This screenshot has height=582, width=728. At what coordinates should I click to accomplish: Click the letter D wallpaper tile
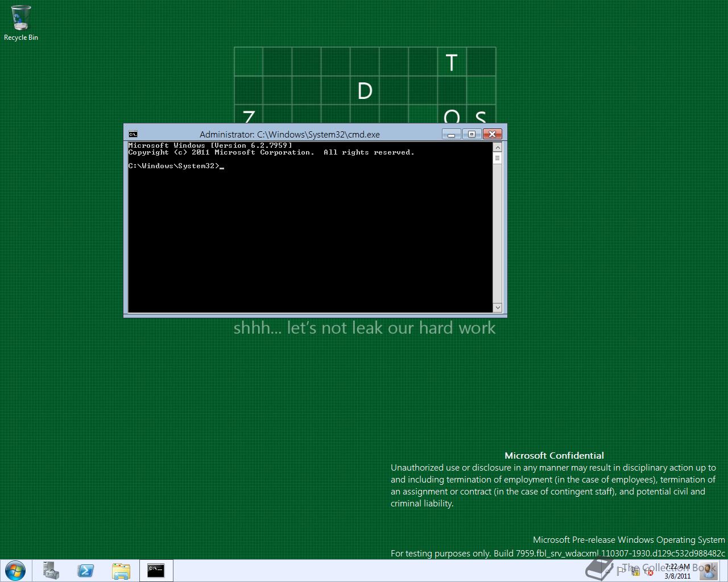pos(365,91)
